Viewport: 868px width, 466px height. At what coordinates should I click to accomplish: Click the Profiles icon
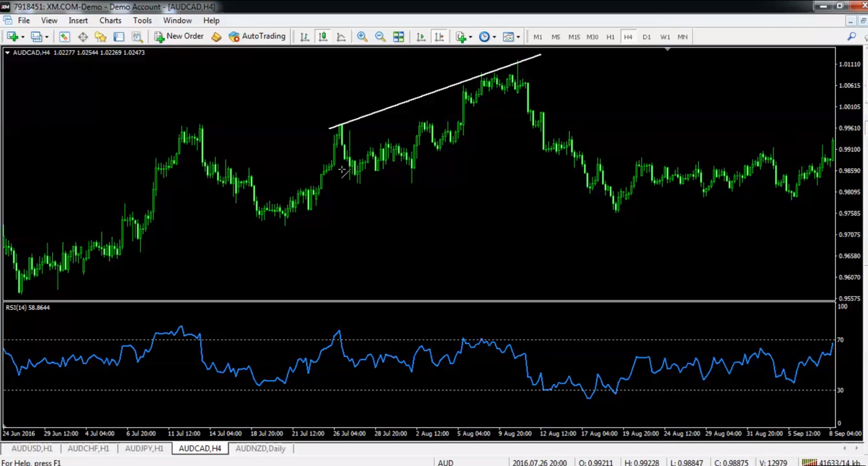coord(36,37)
